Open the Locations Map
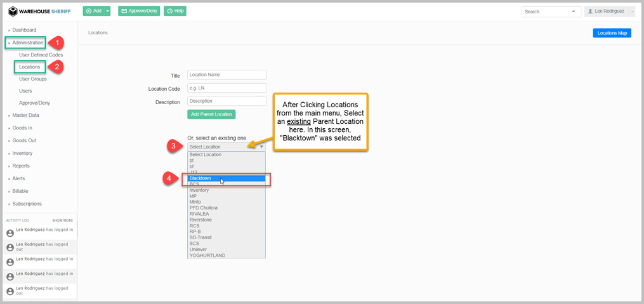 click(612, 33)
